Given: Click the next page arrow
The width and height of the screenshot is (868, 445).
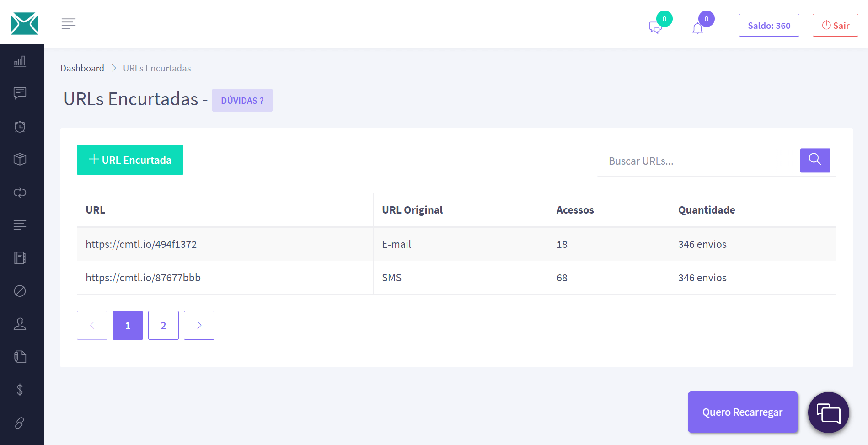Looking at the screenshot, I should (x=199, y=325).
